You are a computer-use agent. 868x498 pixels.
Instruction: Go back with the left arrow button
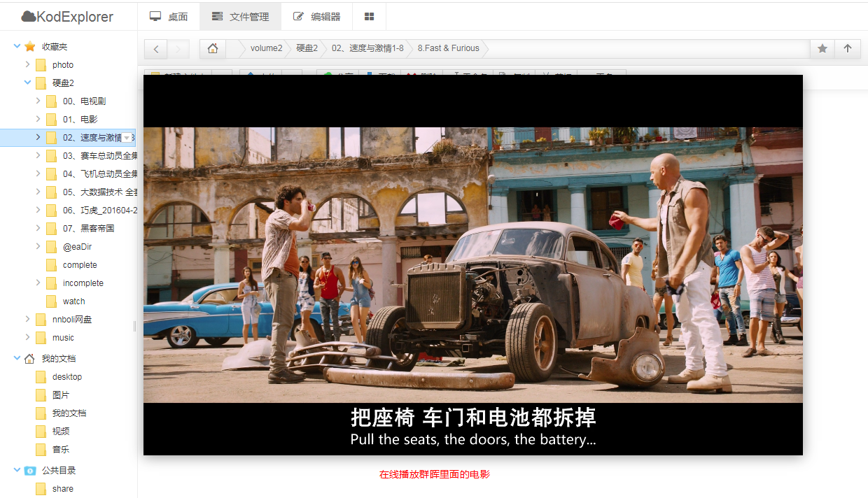coord(156,49)
